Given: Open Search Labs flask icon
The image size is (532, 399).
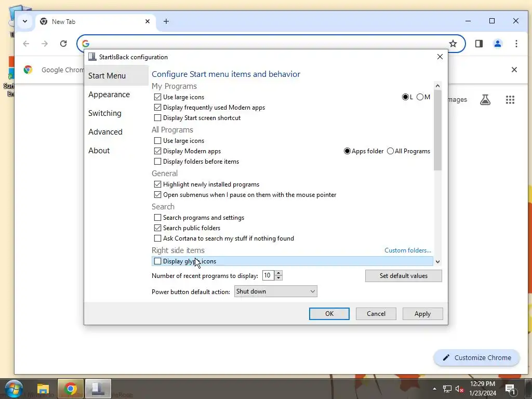Looking at the screenshot, I should pos(485,100).
